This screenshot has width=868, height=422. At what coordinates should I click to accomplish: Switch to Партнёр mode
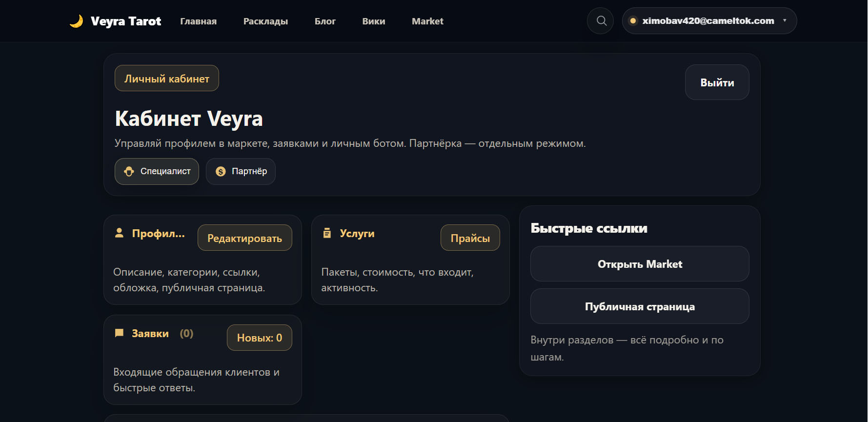[x=241, y=171]
